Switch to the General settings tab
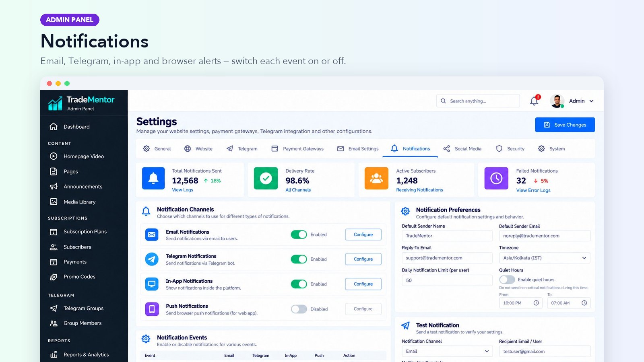The image size is (644, 362). [x=157, y=149]
